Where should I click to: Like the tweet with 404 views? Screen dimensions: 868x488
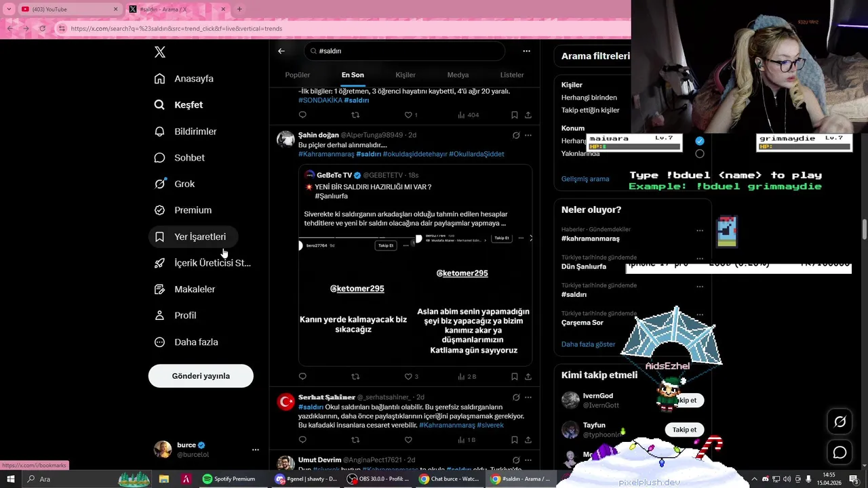[408, 115]
